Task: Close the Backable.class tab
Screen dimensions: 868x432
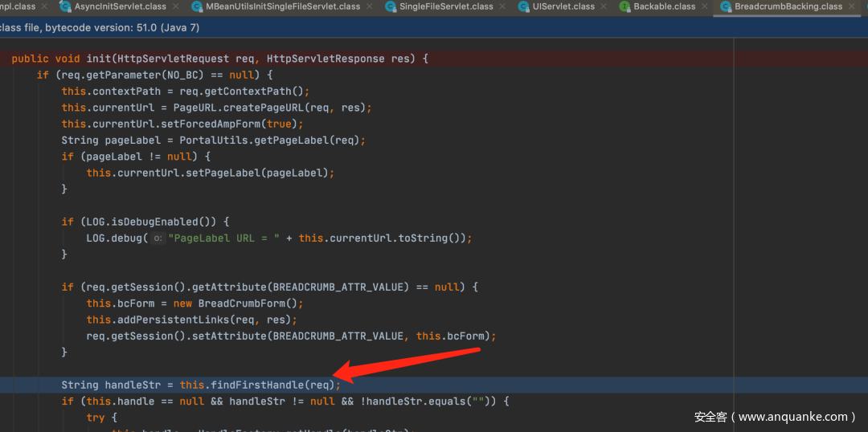Action: 706,6
